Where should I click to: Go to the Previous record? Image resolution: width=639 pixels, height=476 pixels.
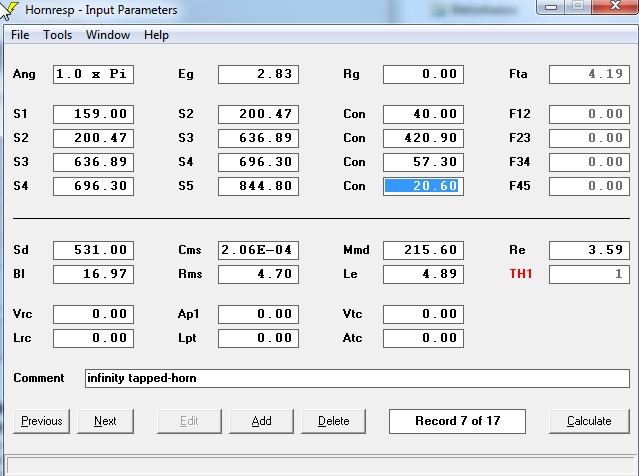click(x=41, y=421)
